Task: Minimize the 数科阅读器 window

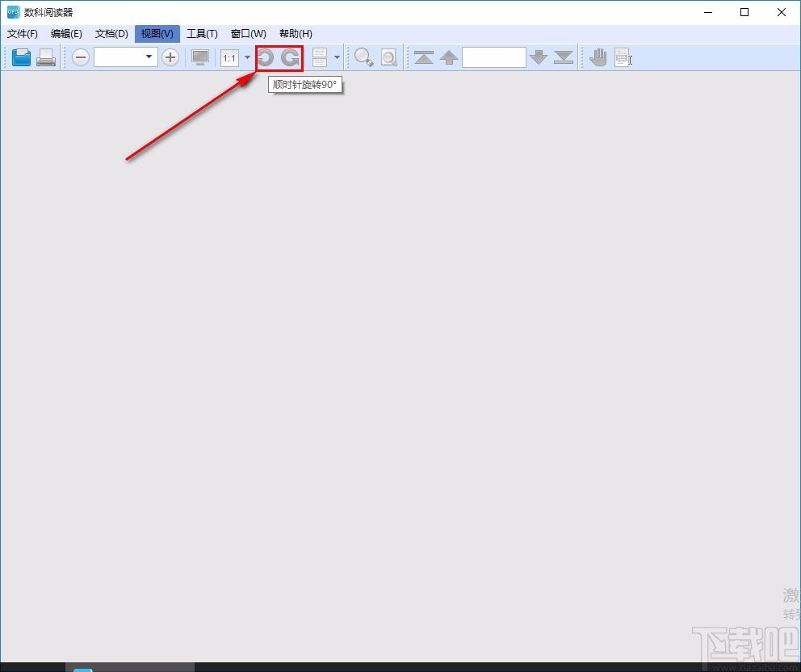Action: point(708,12)
